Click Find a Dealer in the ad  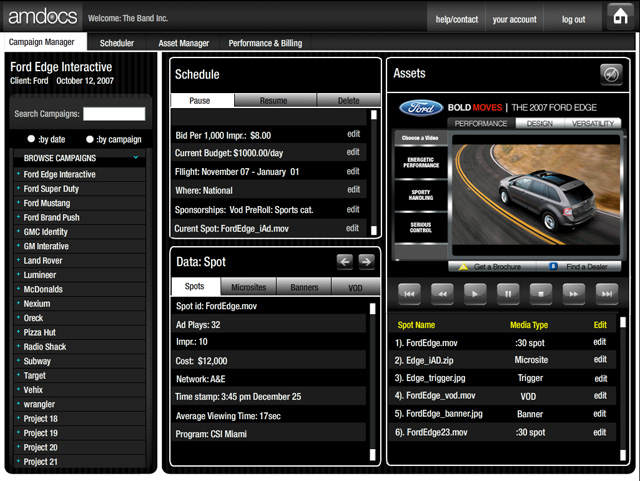[x=578, y=267]
